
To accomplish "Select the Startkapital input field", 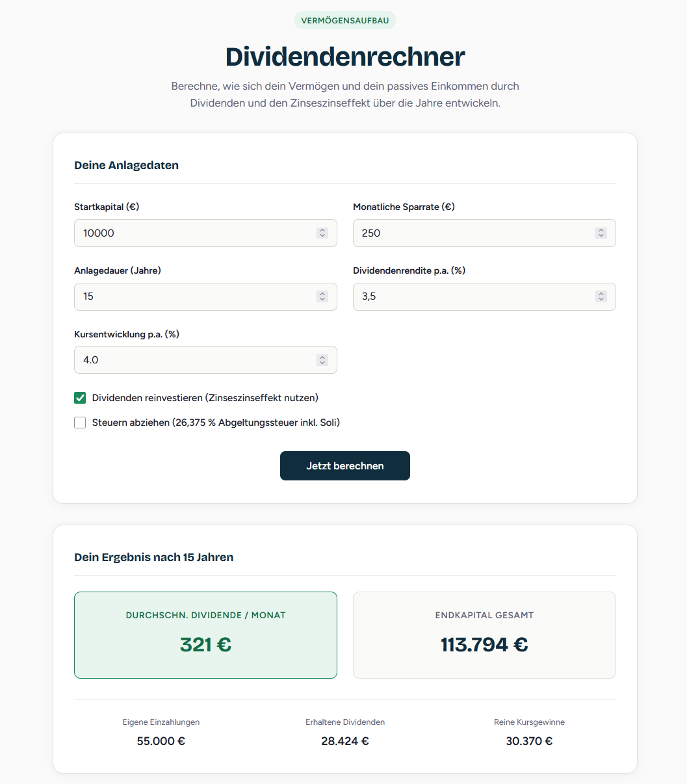I will click(x=195, y=233).
